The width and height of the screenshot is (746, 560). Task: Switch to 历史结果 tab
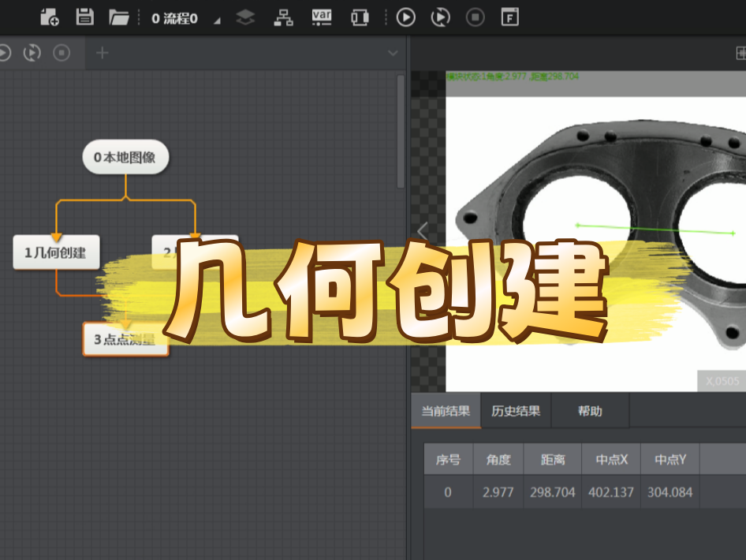click(516, 411)
